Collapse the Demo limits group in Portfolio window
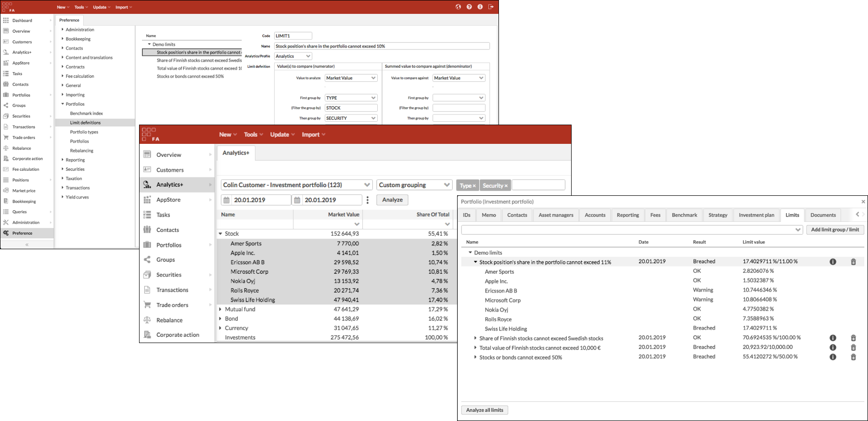Viewport: 868px width, 421px height. pyautogui.click(x=470, y=253)
